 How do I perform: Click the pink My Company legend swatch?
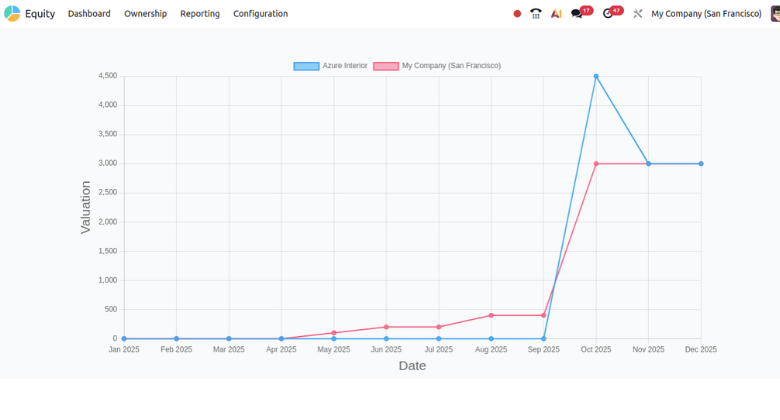click(386, 66)
